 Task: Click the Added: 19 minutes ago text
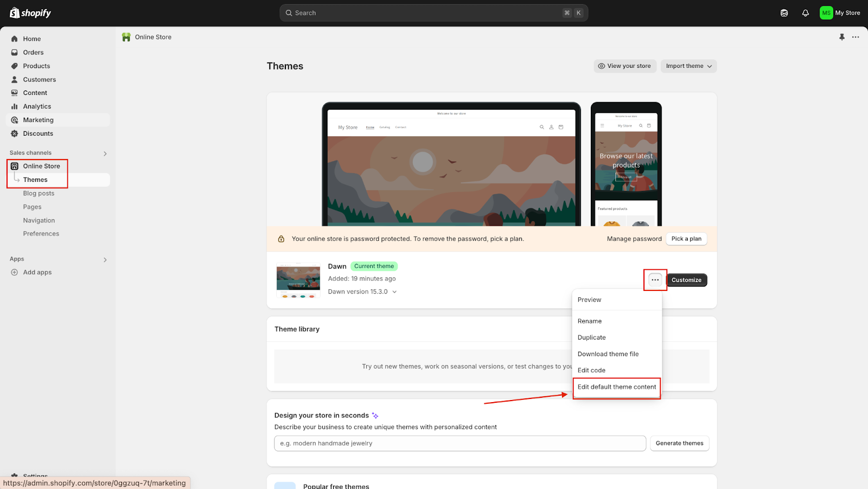coord(362,279)
